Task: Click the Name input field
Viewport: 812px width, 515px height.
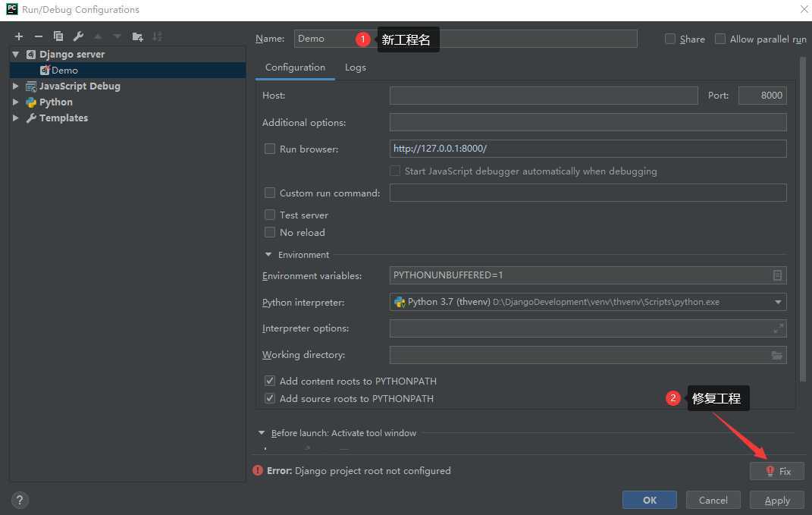Action: click(x=466, y=39)
